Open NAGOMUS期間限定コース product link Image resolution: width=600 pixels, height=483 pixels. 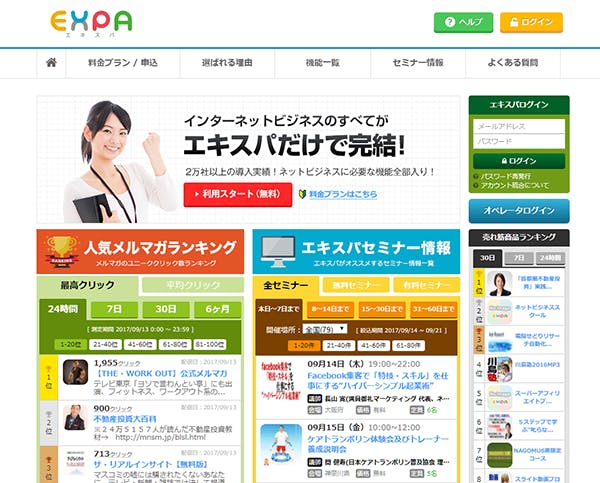click(538, 455)
